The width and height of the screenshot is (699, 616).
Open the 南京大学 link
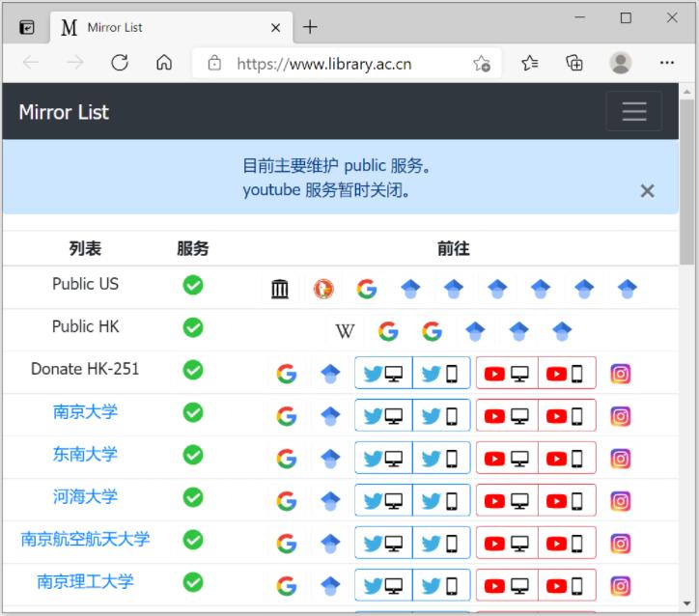(85, 411)
